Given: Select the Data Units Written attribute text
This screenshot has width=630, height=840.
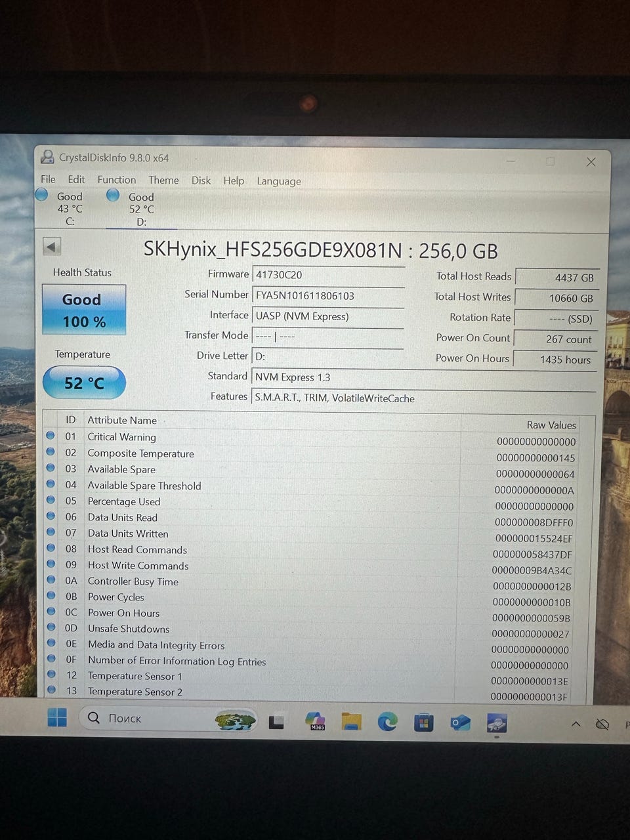Looking at the screenshot, I should click(128, 534).
